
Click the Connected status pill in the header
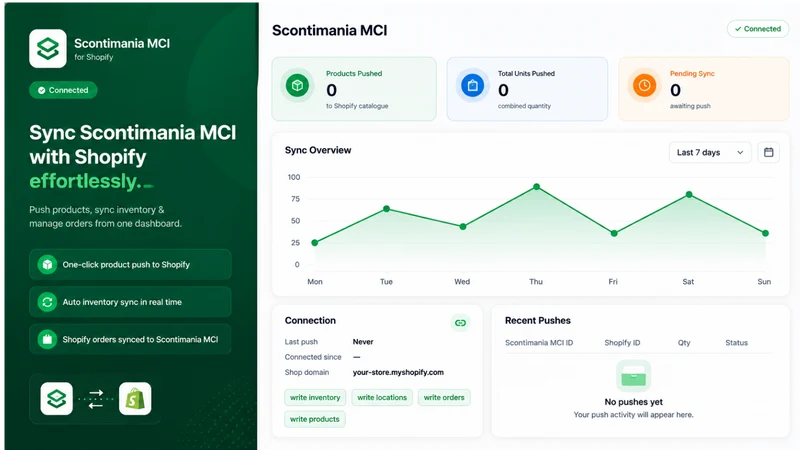coord(758,29)
